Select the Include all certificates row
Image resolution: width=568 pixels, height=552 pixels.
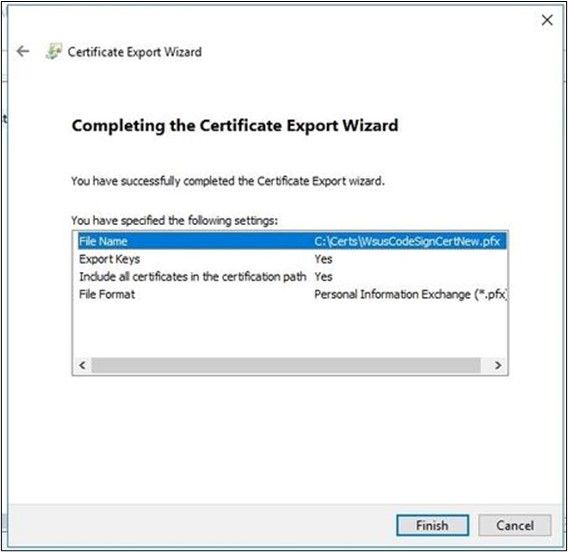point(292,277)
